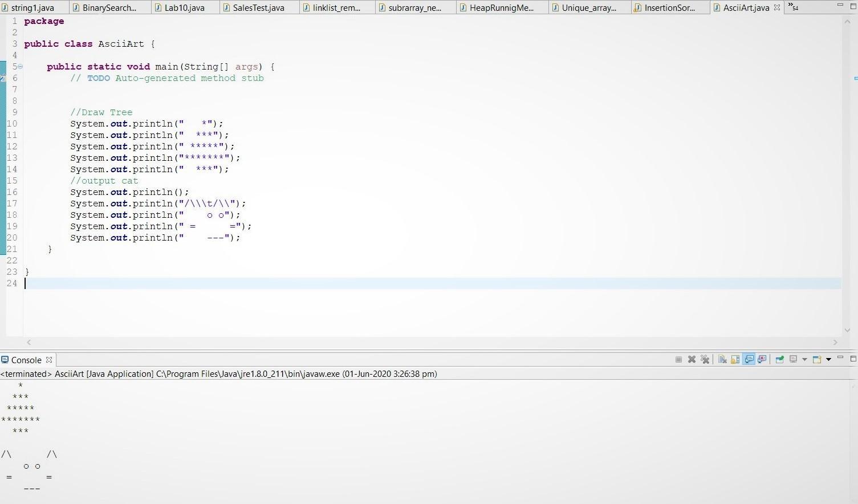The image size is (858, 504).
Task: Open the hidden editor tabs list (»54)
Action: pos(793,7)
